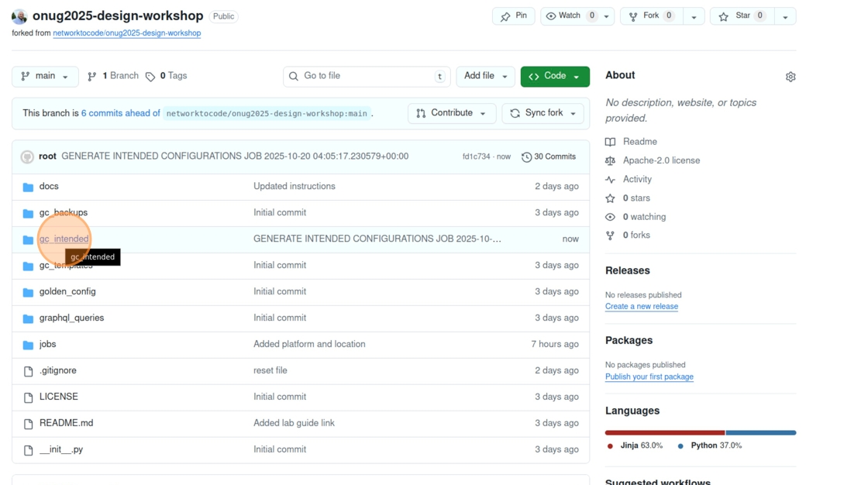
Task: Pin the repository
Action: point(514,16)
